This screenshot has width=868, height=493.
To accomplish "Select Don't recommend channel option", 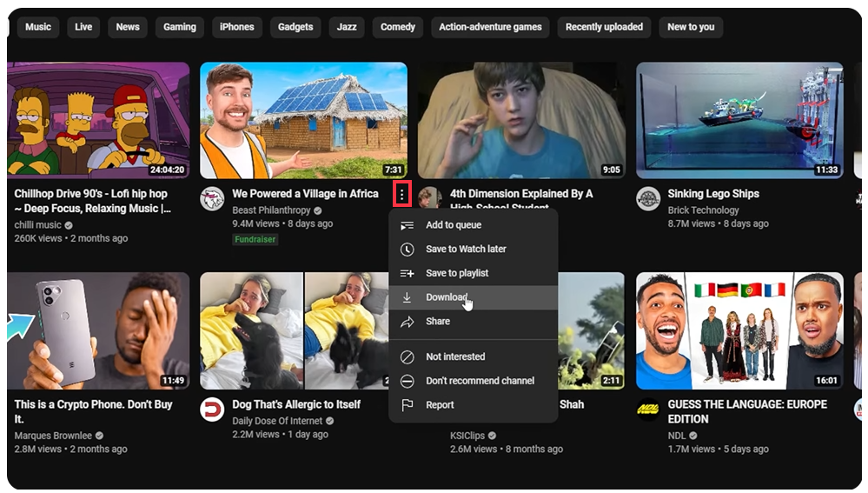I will point(474,381).
